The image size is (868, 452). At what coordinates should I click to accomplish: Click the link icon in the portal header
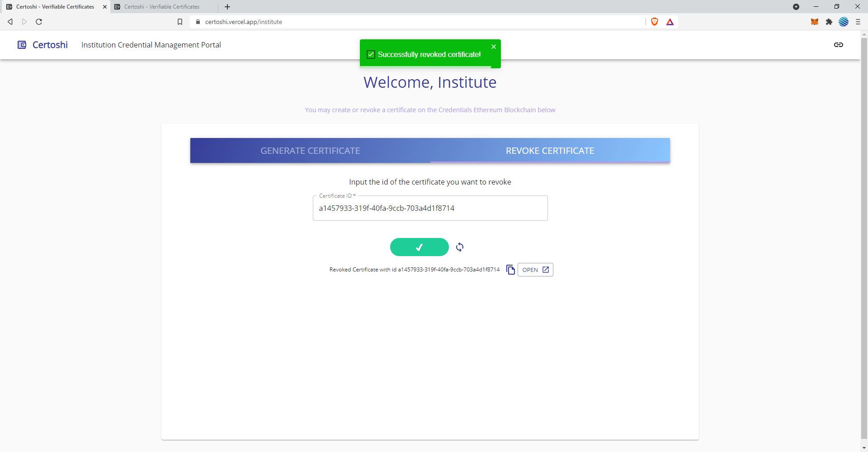[x=839, y=45]
